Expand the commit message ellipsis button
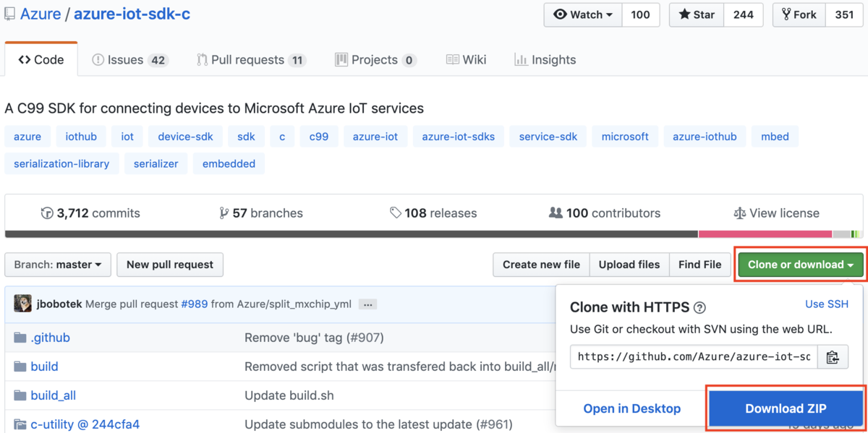The width and height of the screenshot is (868, 433). [x=367, y=304]
